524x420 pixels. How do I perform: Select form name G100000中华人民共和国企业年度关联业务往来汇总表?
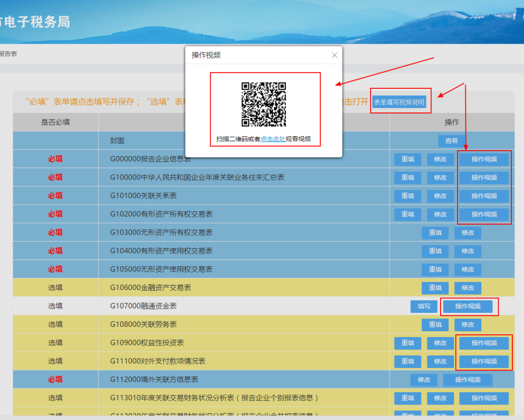[197, 178]
